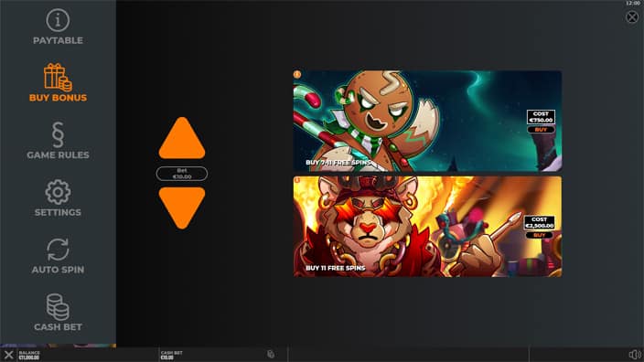Open Auto Spin options
The height and width of the screenshot is (362, 644).
click(x=58, y=250)
